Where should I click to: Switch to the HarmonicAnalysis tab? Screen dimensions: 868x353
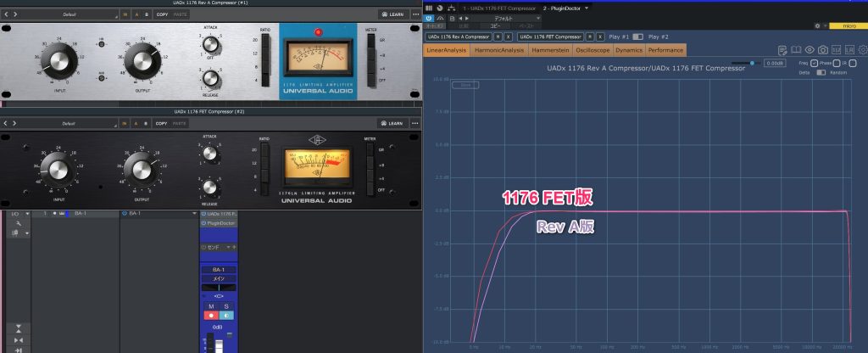point(499,50)
